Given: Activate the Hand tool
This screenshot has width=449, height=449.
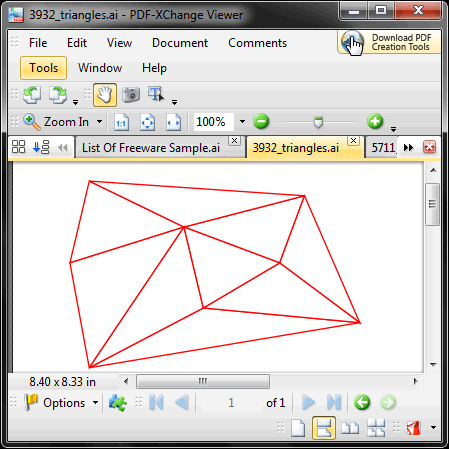Looking at the screenshot, I should point(105,95).
